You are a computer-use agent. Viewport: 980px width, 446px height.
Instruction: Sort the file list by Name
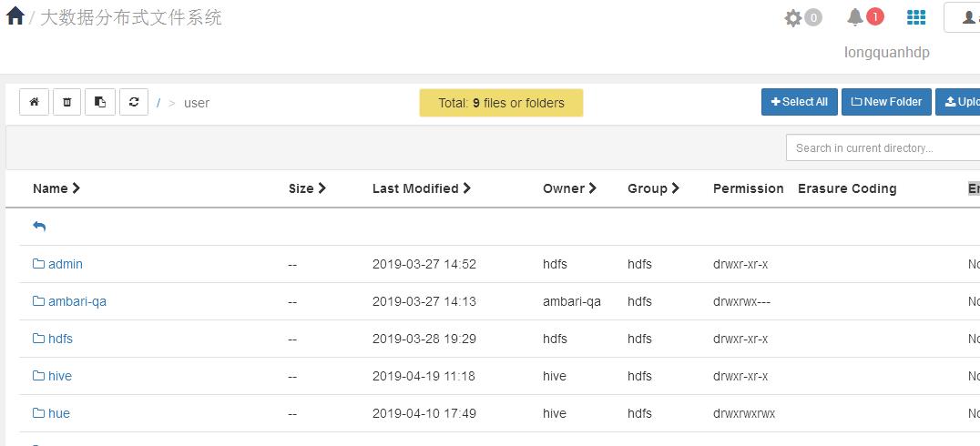click(x=56, y=188)
